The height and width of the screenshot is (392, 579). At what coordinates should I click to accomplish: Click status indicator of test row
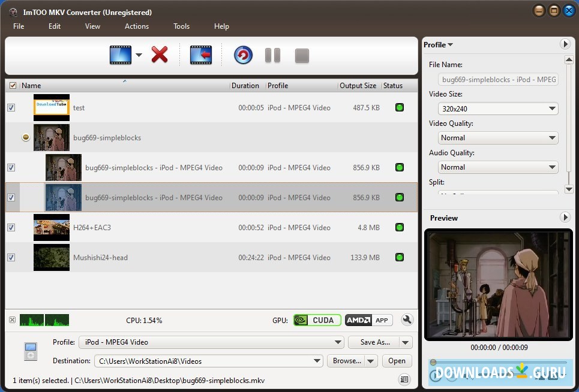click(x=400, y=107)
